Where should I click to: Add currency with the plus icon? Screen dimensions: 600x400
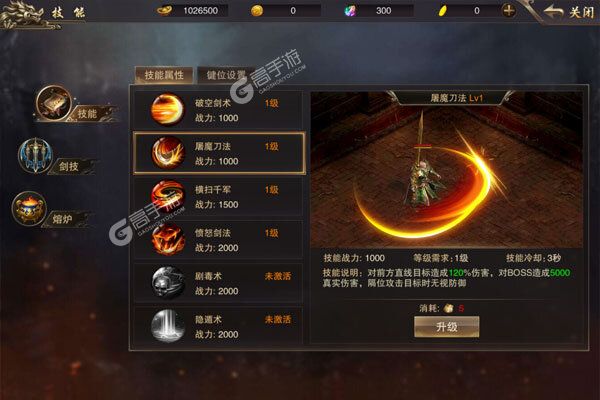[x=508, y=11]
